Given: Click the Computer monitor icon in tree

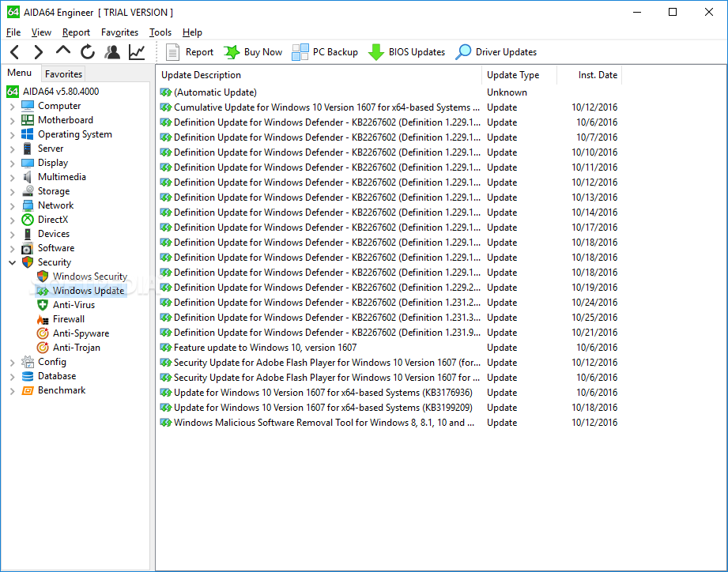Looking at the screenshot, I should tap(28, 106).
